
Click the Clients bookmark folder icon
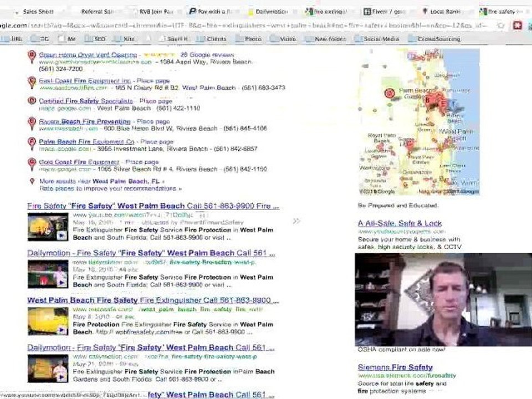[x=201, y=39]
